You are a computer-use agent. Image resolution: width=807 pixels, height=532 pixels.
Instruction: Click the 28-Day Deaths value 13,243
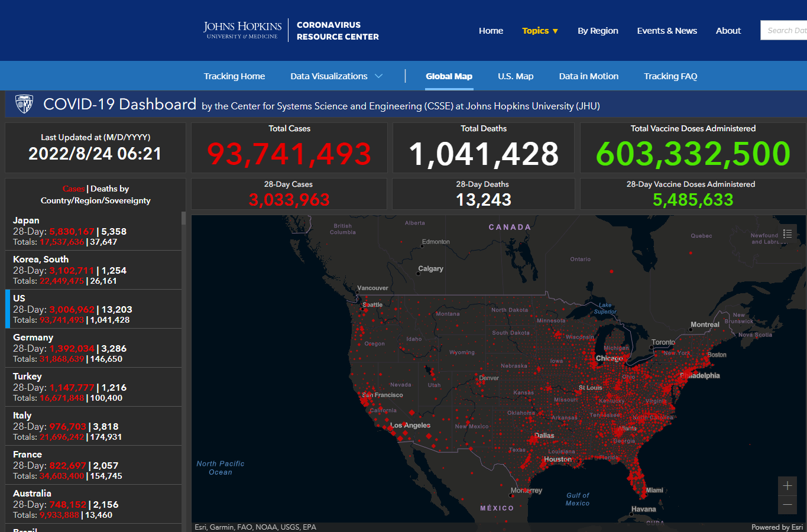coord(484,200)
